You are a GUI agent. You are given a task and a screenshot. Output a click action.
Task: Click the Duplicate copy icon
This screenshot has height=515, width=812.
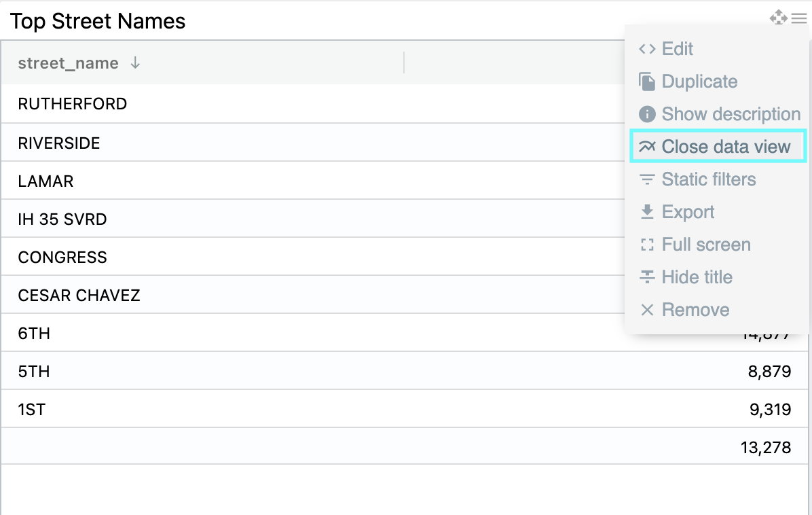[647, 82]
